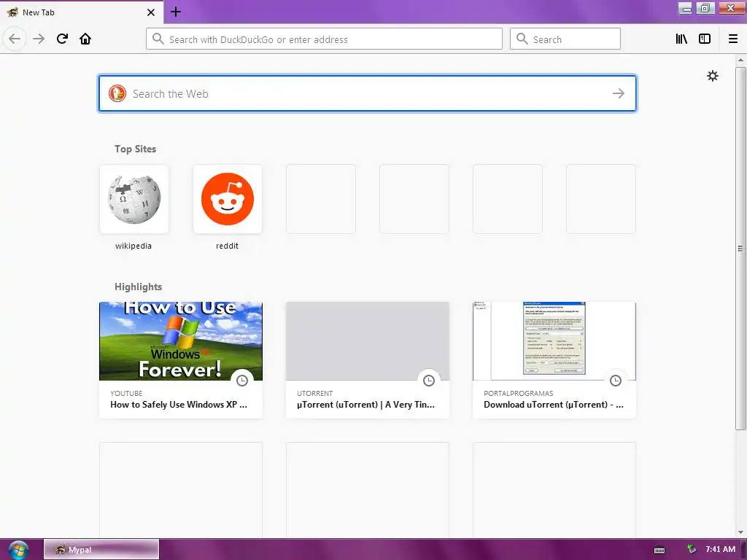747x560 pixels.
Task: Click history clock icon on Portalprogramas card
Action: point(616,381)
